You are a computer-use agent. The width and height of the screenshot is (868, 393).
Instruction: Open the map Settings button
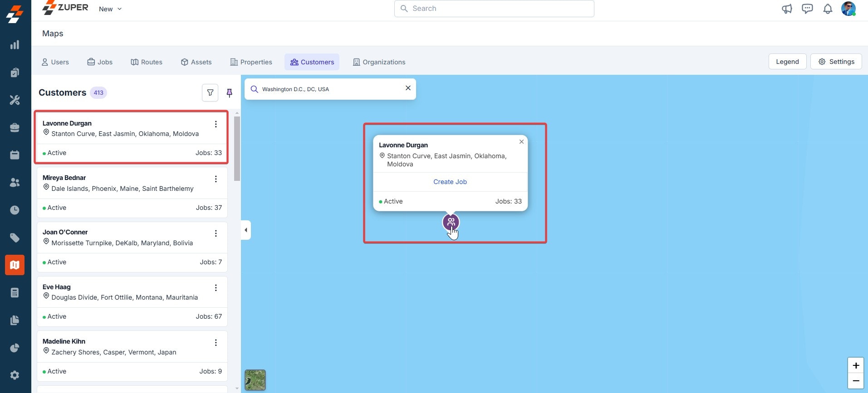point(836,62)
